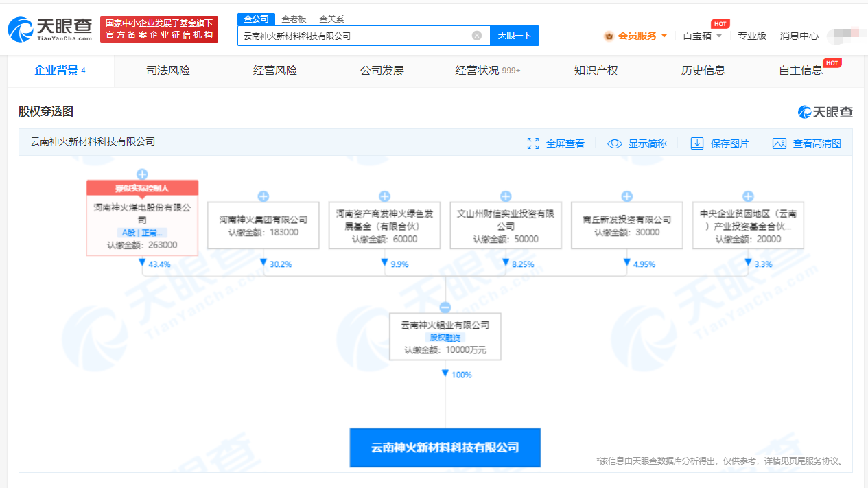Screen dimensions: 868x488
Task: Click the 河南资产商发神火绿色发展基金 node
Action: coord(384,225)
